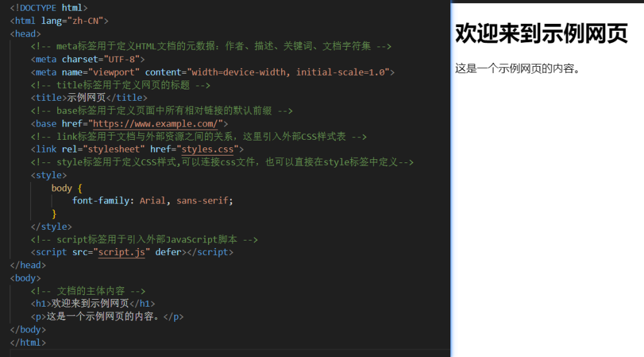Open the styles.css href link
Screen dimensions: 644x357
coord(207,149)
